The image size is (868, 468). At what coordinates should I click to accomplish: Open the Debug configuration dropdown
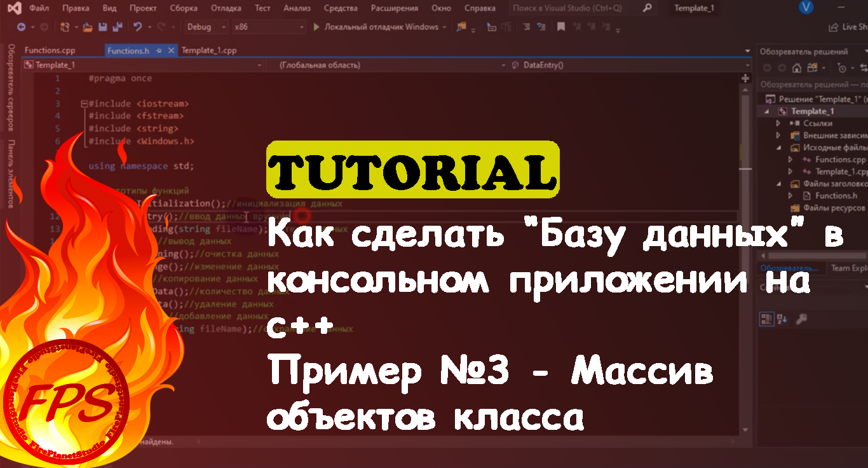(207, 27)
